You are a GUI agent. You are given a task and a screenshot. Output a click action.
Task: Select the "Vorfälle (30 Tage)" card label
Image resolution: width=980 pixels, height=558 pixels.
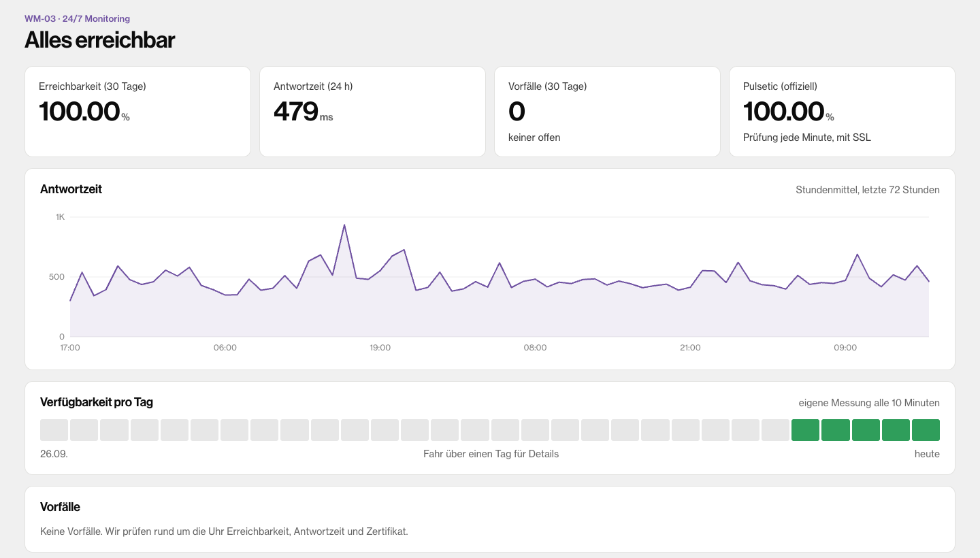(547, 86)
